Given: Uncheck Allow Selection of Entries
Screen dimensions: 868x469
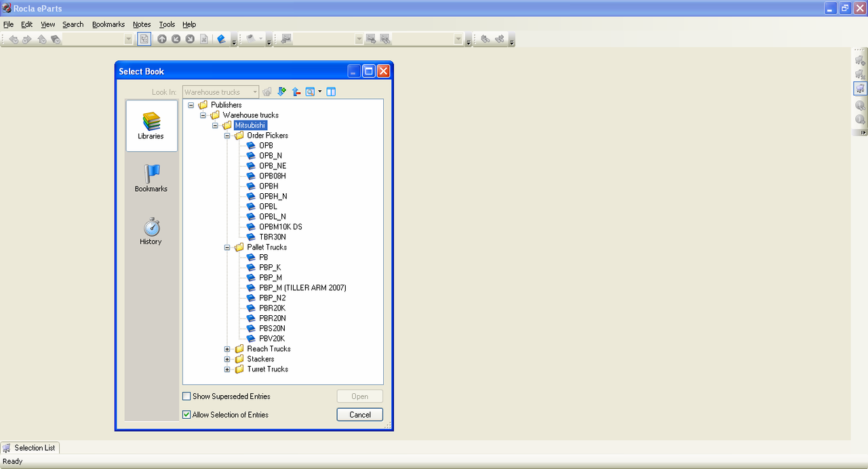Looking at the screenshot, I should (186, 415).
